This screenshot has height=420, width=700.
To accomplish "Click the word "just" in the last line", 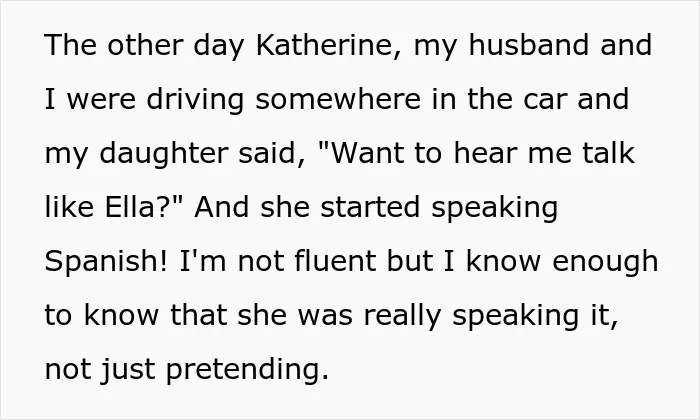I will [x=128, y=370].
